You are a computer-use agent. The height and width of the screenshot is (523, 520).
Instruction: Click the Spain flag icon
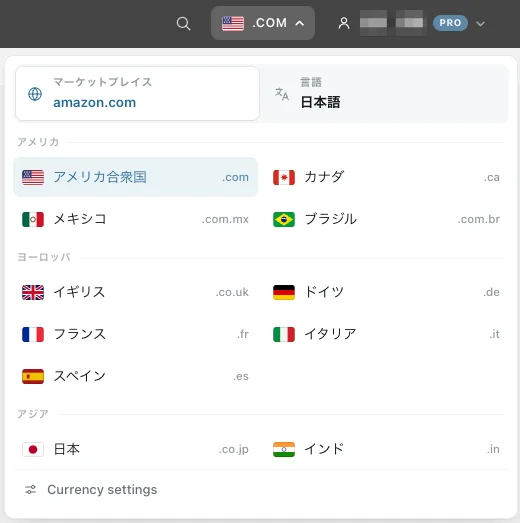tap(33, 376)
